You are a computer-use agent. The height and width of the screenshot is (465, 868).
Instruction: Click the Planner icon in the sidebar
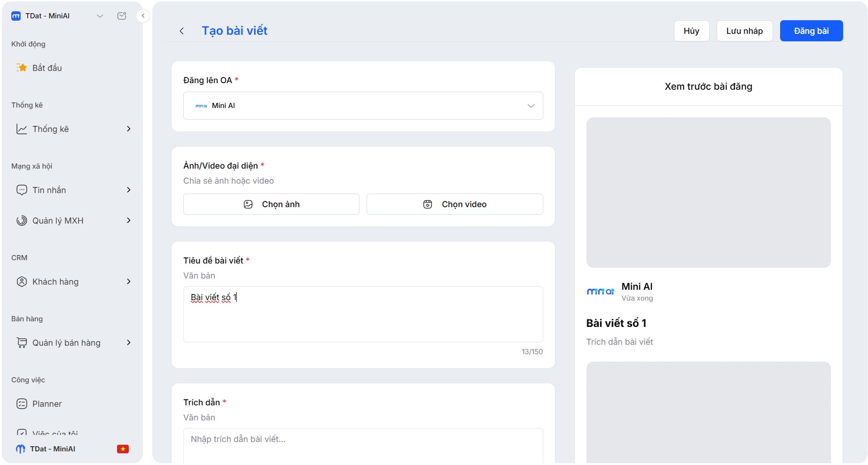coord(22,404)
